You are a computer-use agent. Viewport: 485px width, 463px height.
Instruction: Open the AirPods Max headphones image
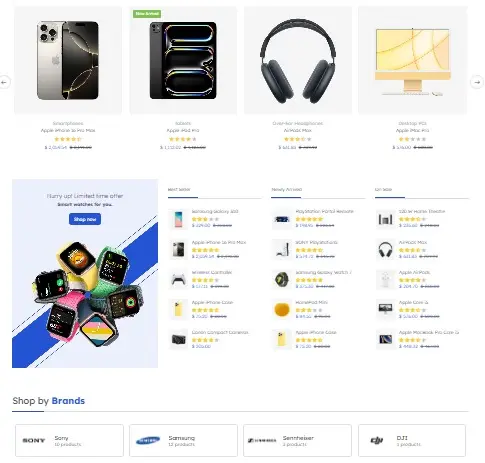pos(298,60)
